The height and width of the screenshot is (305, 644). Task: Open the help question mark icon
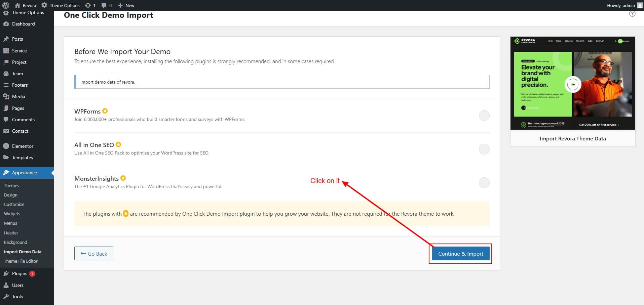point(632,14)
